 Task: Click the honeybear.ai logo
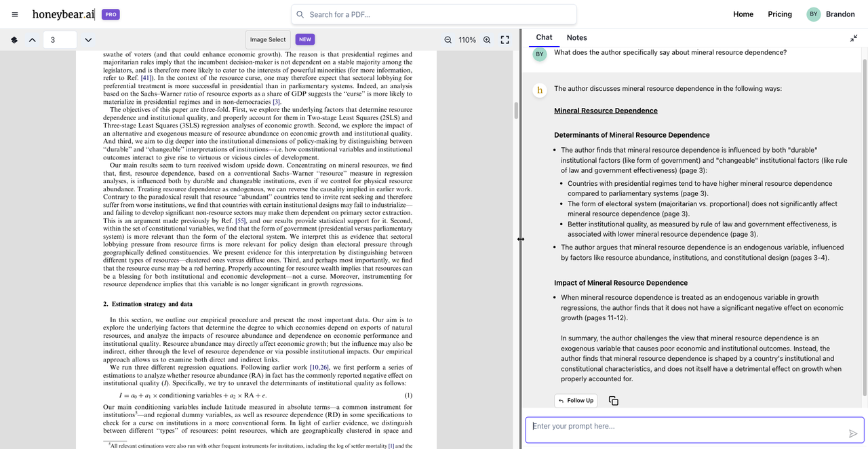pyautogui.click(x=64, y=14)
